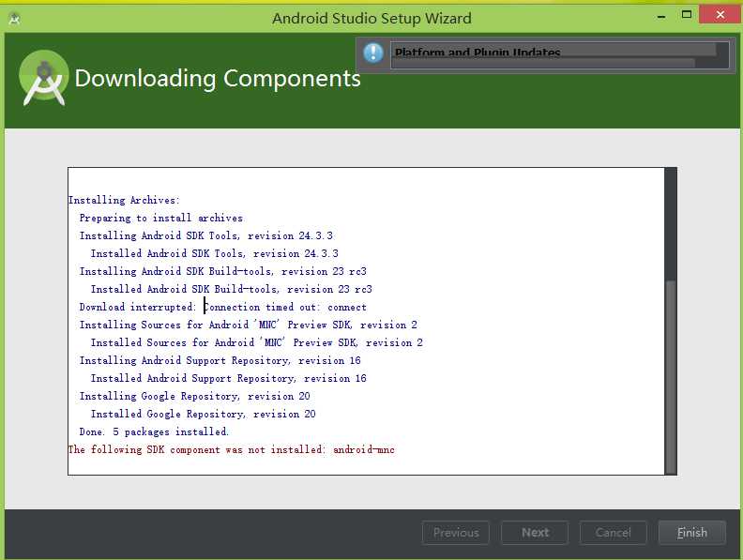
Task: Click 'Installing Android Support Repository' line
Action: click(220, 360)
